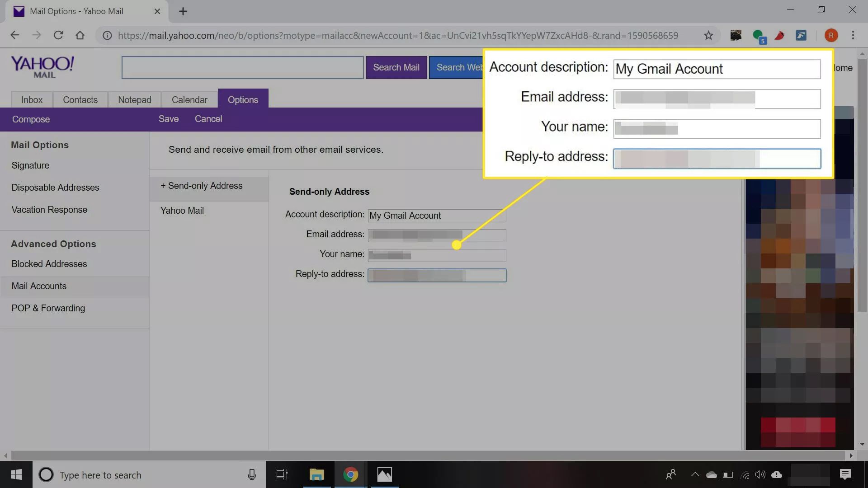
Task: Open Signature in Mail Options
Action: 30,165
